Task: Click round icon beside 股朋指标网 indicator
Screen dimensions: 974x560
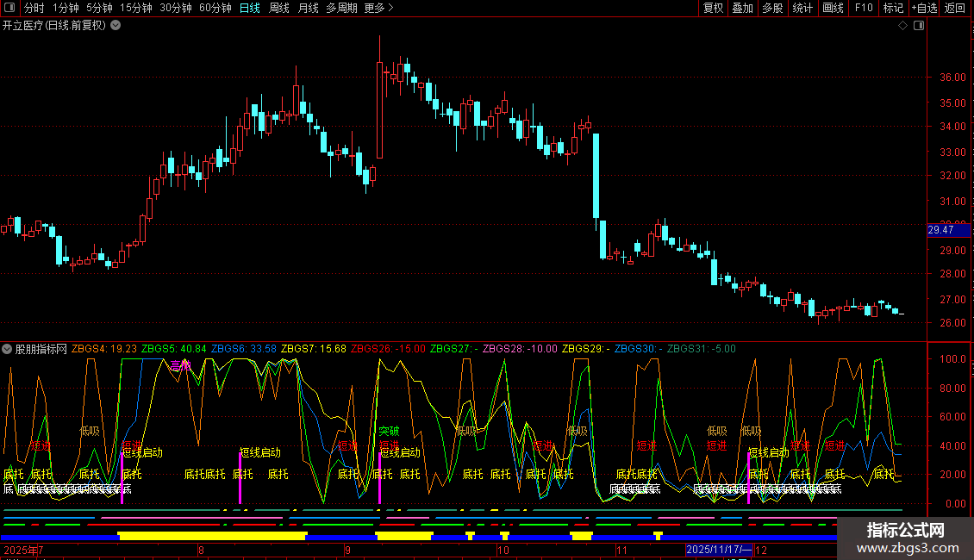Action: tap(7, 349)
